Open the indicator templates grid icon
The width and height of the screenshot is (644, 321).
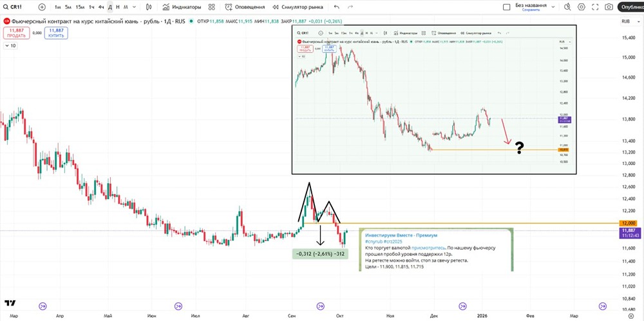(x=211, y=7)
